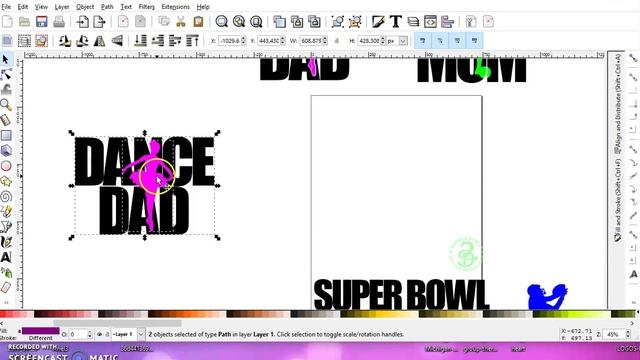
Task: Select the Star polygon tool
Action: tap(6, 181)
